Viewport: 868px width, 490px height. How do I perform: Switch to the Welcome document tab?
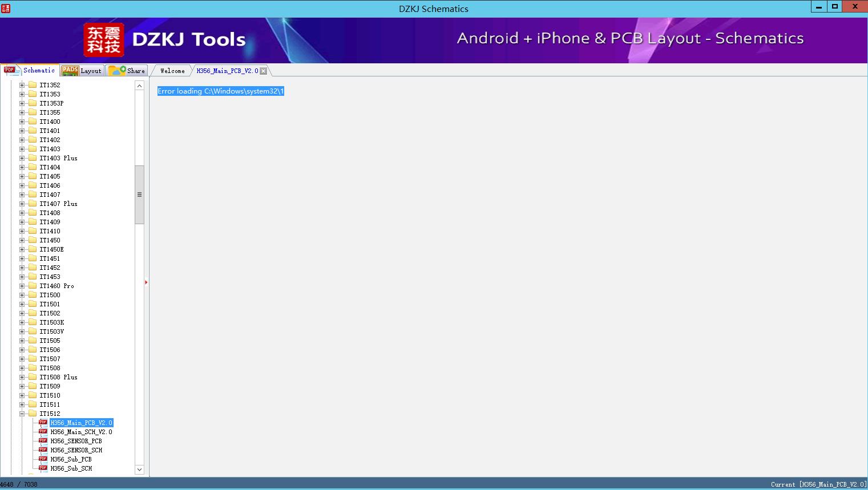(172, 71)
